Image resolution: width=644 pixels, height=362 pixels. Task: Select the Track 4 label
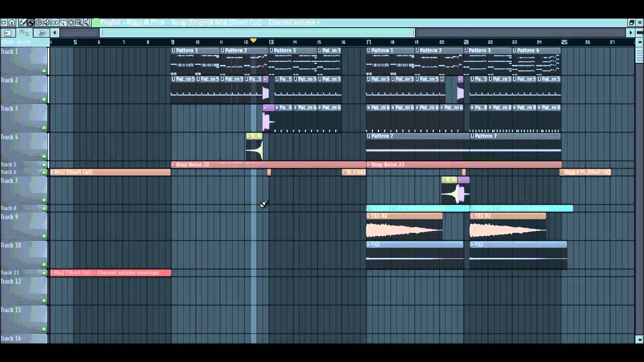(9, 137)
